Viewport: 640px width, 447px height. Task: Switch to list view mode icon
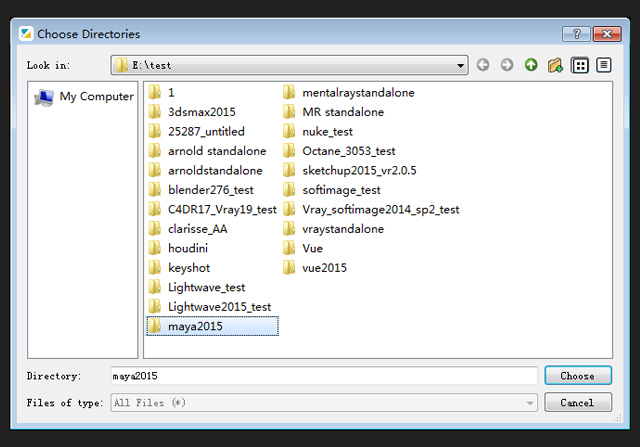pos(580,65)
